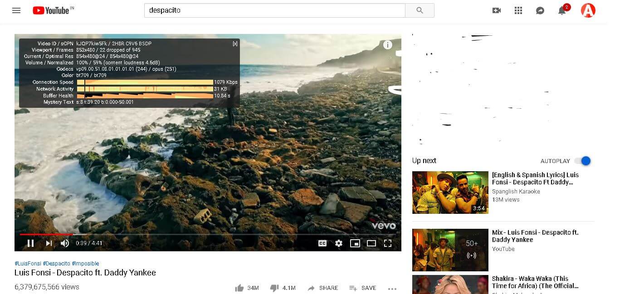The height and width of the screenshot is (294, 644).
Task: Like the video with 34M likes
Action: click(247, 288)
